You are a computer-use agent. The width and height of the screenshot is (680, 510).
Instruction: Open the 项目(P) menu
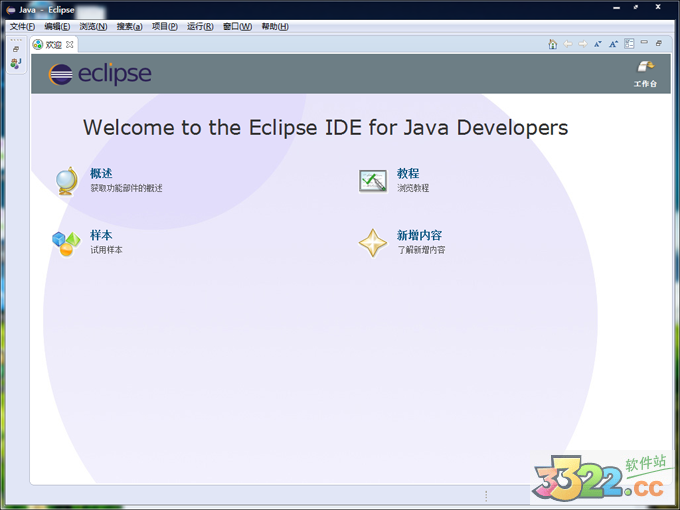(x=165, y=26)
